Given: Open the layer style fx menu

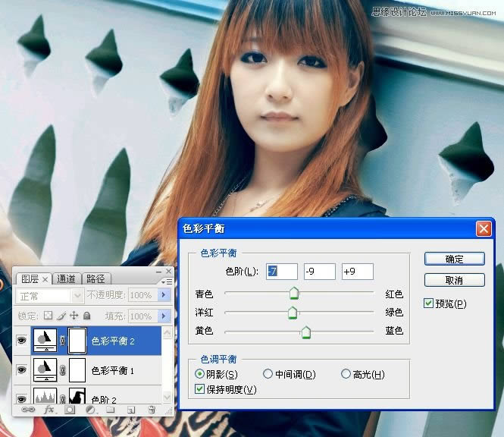Looking at the screenshot, I should point(50,410).
